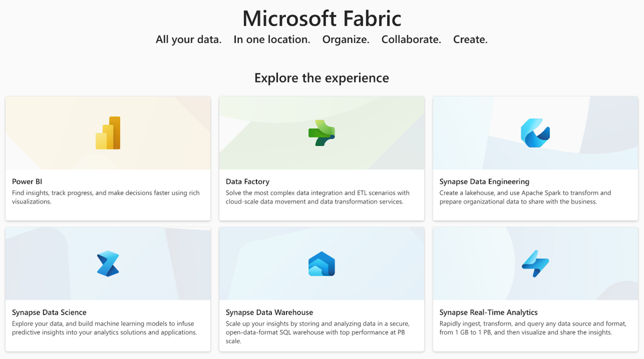Click the 'All your data.' tagline text
This screenshot has width=644, height=359.
click(189, 40)
